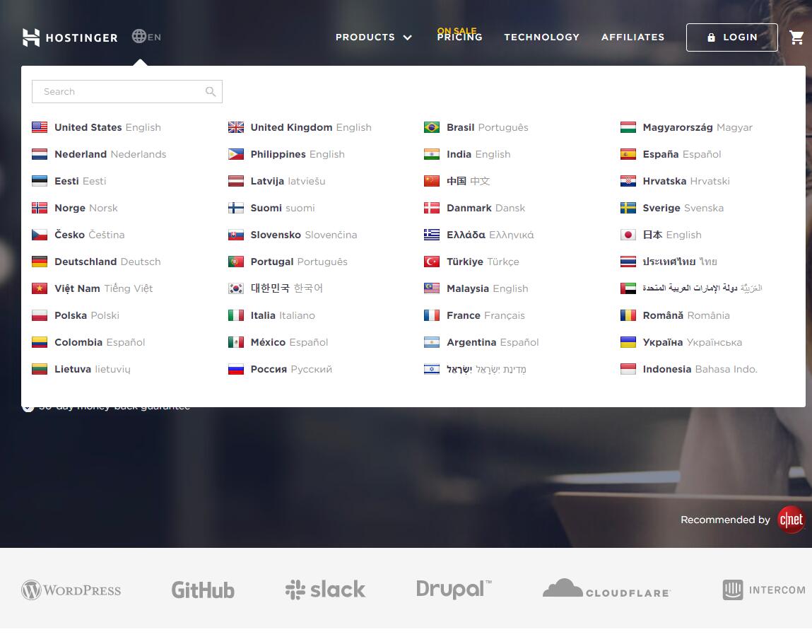Click the search magnifier icon
The image size is (812, 644).
coord(211,92)
